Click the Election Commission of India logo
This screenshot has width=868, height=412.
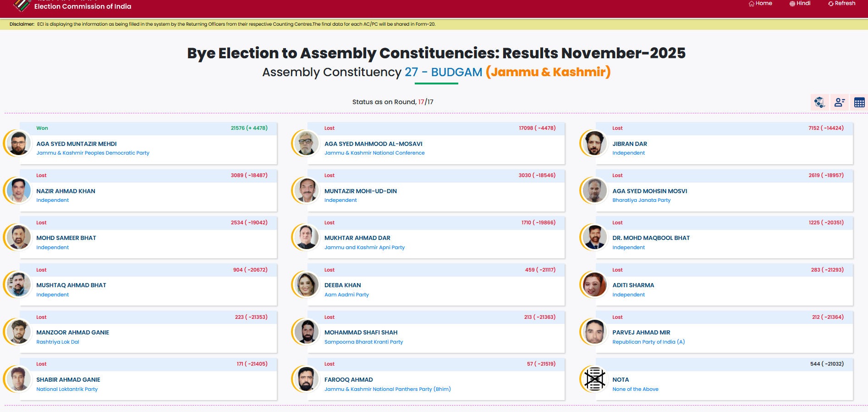(x=20, y=6)
